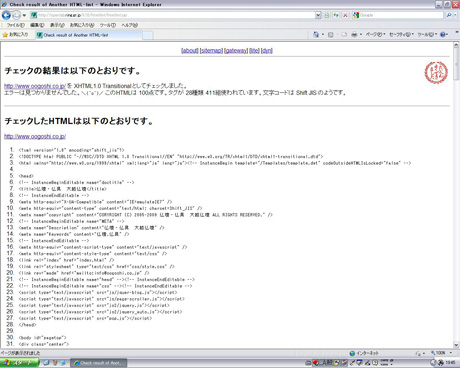Image resolution: width=460 pixels, height=368 pixels.
Task: Click the site favicon in address bar
Action: (34, 15)
